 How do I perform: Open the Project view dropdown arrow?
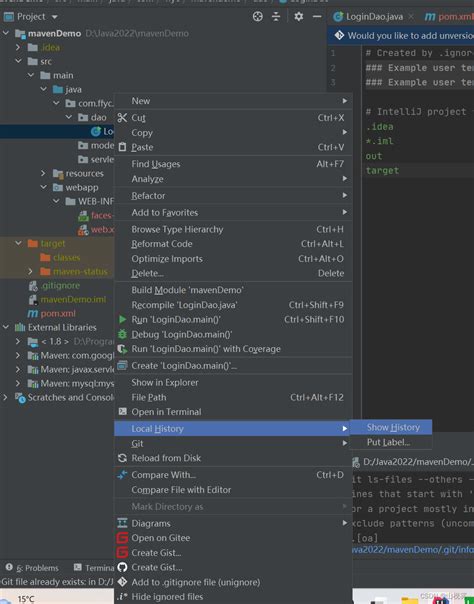[x=55, y=17]
